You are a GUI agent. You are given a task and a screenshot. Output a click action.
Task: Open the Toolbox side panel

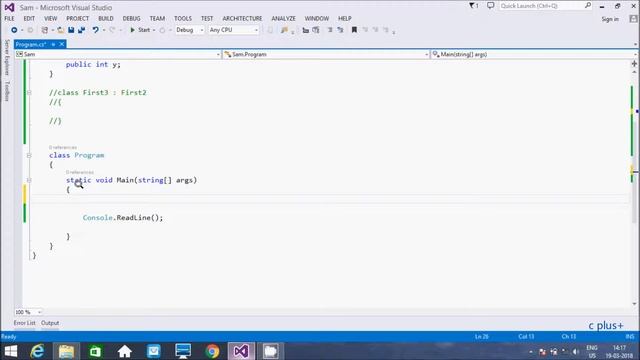(x=7, y=91)
